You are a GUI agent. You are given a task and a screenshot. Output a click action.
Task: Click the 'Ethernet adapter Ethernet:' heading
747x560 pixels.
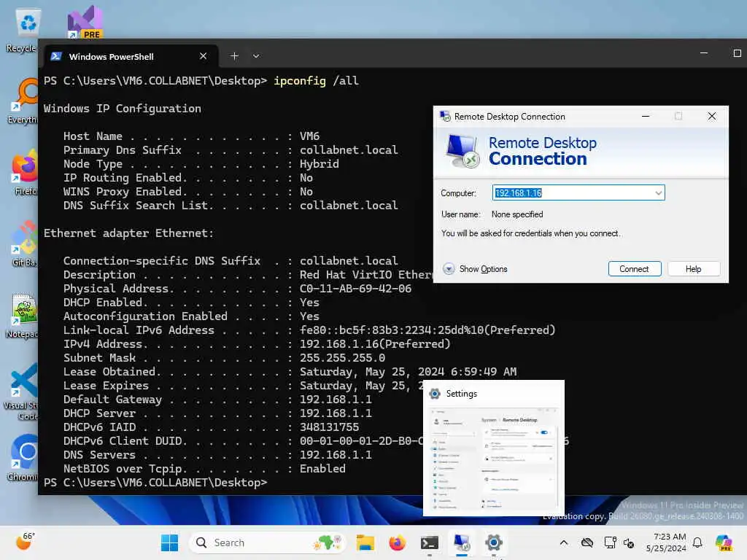pyautogui.click(x=128, y=233)
